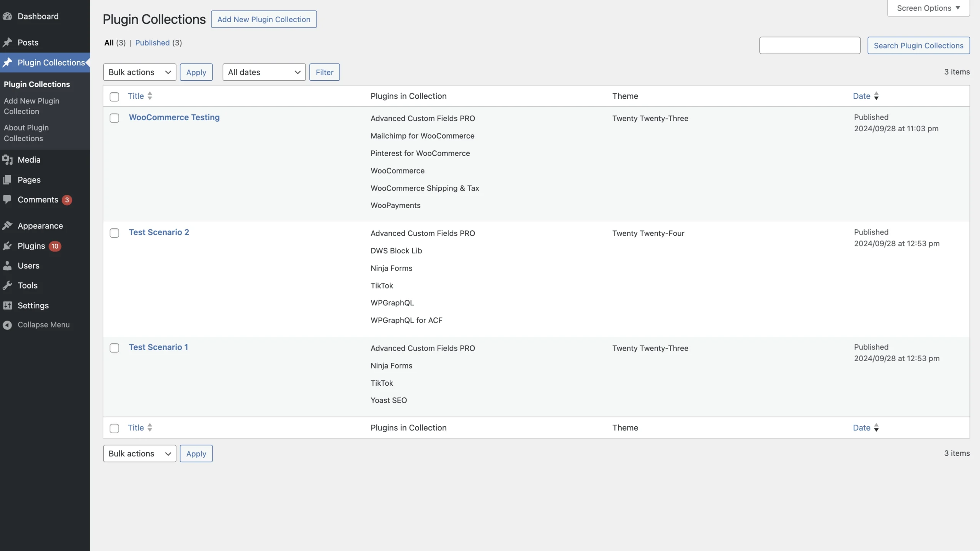Click the Collapse Menu arrow icon
The width and height of the screenshot is (980, 551).
pos(7,325)
